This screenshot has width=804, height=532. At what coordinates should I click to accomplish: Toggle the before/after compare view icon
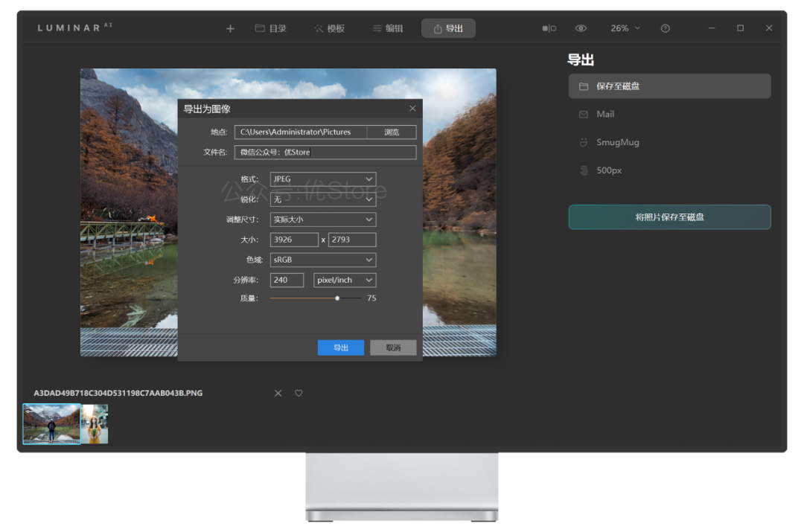click(x=549, y=28)
